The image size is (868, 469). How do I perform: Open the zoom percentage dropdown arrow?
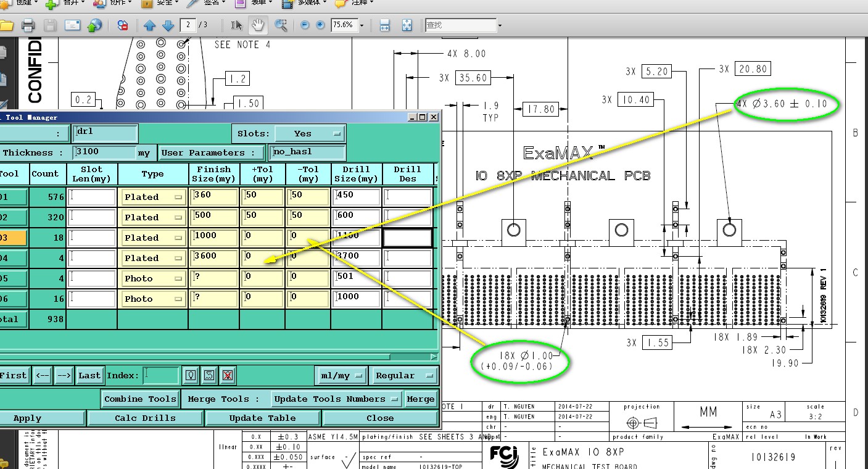click(x=362, y=25)
